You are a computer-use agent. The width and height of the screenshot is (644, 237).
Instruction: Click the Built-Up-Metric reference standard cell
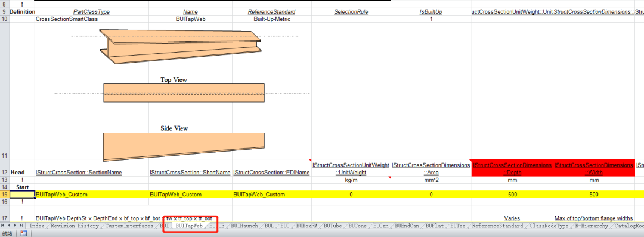pyautogui.click(x=271, y=19)
